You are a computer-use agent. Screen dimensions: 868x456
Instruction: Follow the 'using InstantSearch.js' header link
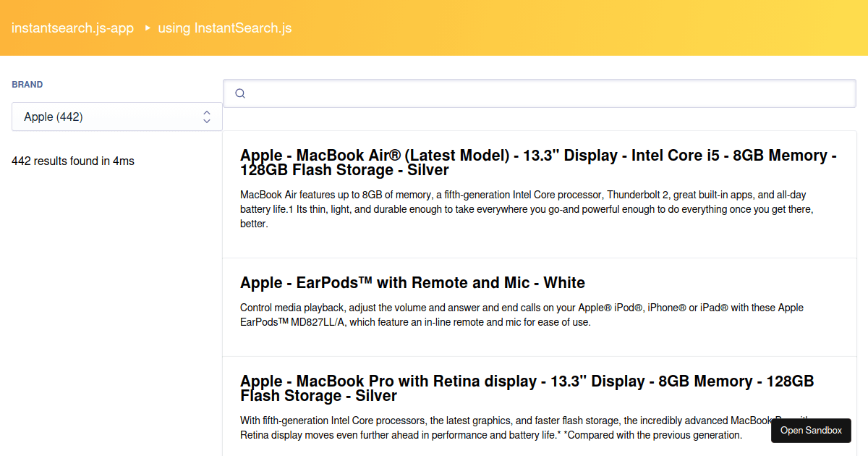(224, 28)
